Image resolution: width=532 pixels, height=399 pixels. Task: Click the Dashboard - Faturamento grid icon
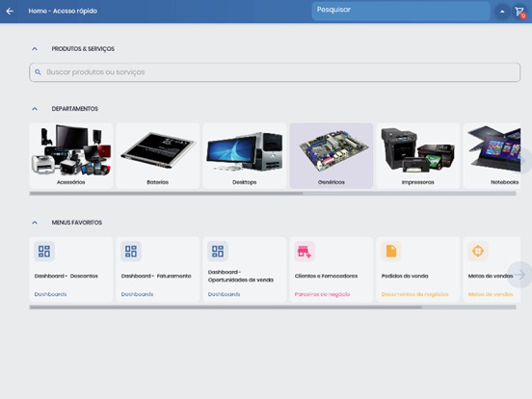pyautogui.click(x=131, y=252)
